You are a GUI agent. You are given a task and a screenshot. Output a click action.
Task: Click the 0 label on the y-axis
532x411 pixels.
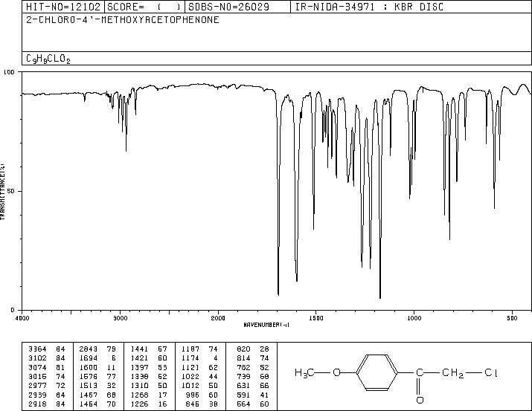click(x=13, y=310)
